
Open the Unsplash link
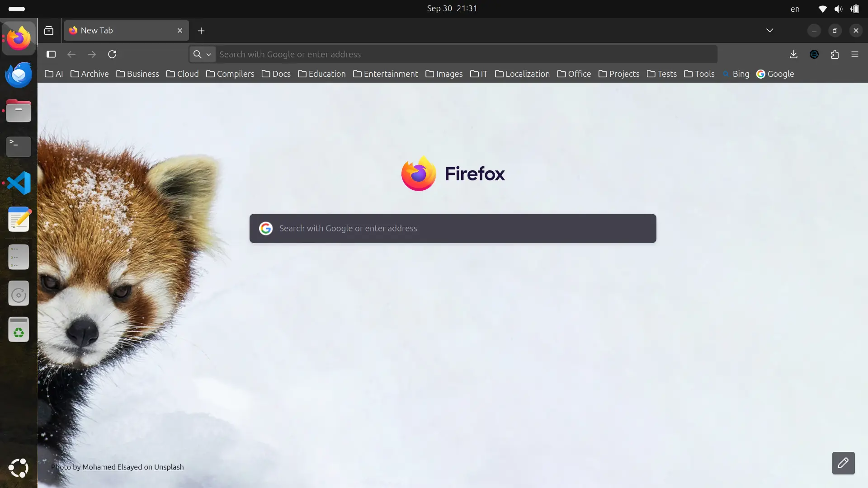168,467
